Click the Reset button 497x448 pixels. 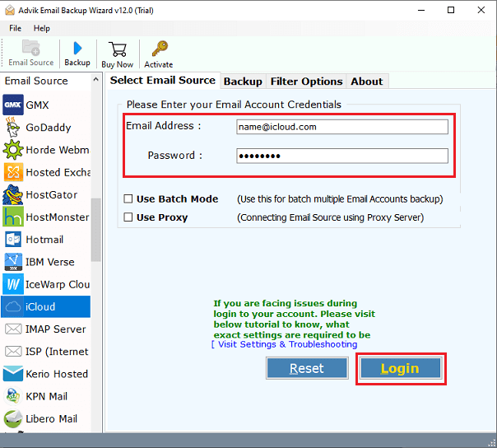(x=307, y=368)
